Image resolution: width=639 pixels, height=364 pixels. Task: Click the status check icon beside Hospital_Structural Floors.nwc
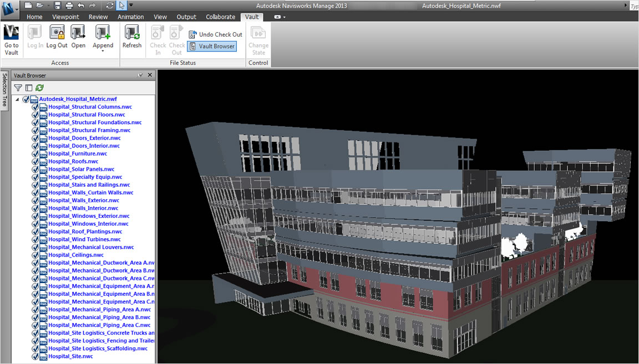pos(35,115)
